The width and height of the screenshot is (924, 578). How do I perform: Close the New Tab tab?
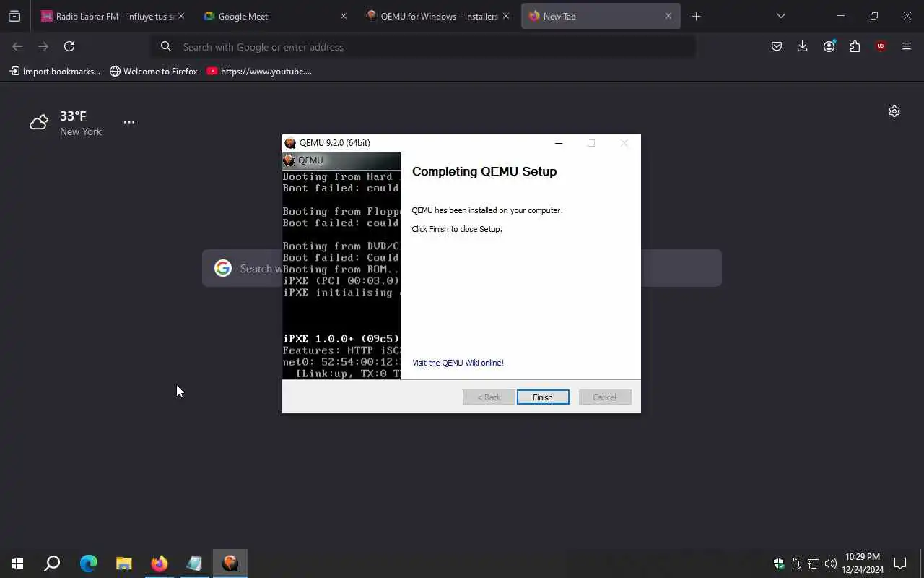click(x=668, y=16)
